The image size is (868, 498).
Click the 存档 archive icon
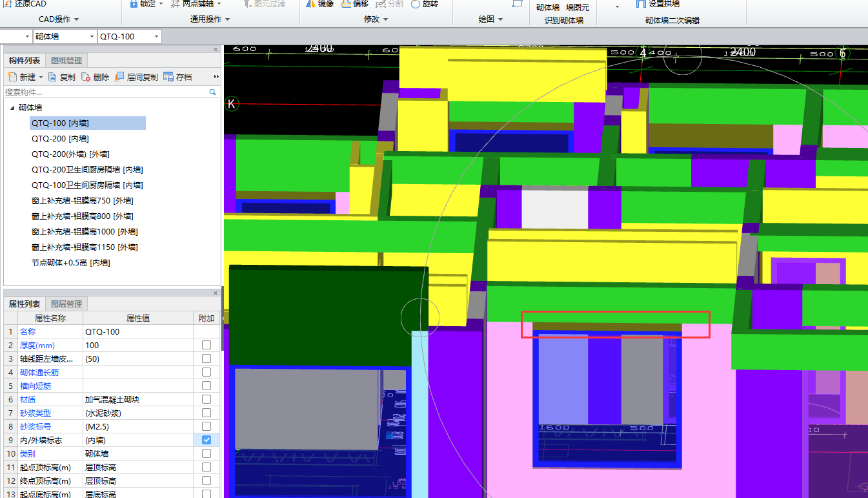click(168, 77)
